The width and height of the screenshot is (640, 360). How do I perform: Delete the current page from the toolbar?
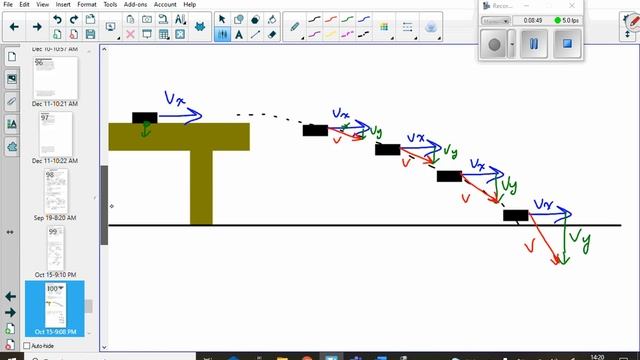(x=74, y=34)
